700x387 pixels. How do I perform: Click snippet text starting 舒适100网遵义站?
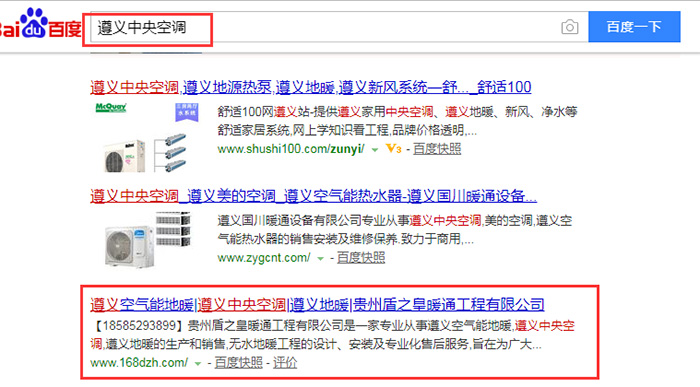pyautogui.click(x=397, y=121)
